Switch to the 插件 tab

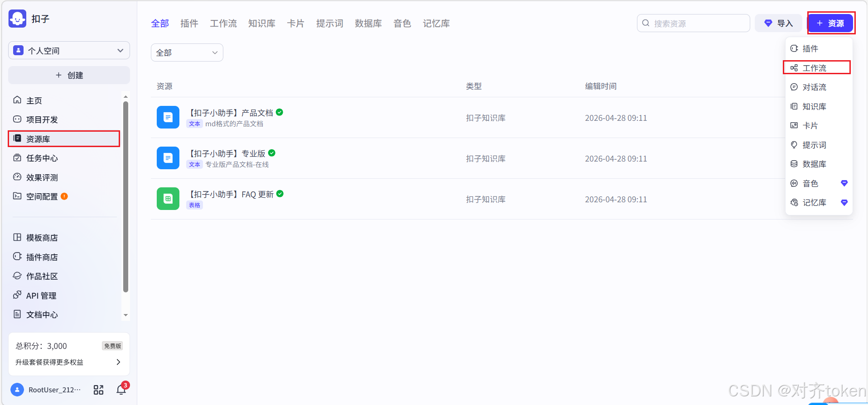click(189, 23)
